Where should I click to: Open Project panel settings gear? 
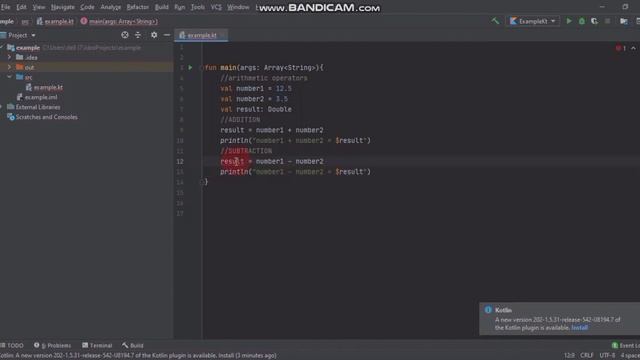pyautogui.click(x=154, y=35)
